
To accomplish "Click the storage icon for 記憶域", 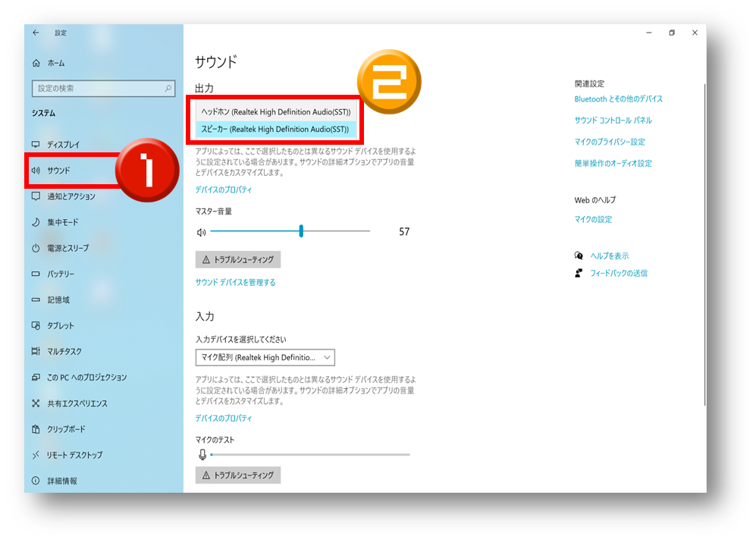I will tap(36, 300).
